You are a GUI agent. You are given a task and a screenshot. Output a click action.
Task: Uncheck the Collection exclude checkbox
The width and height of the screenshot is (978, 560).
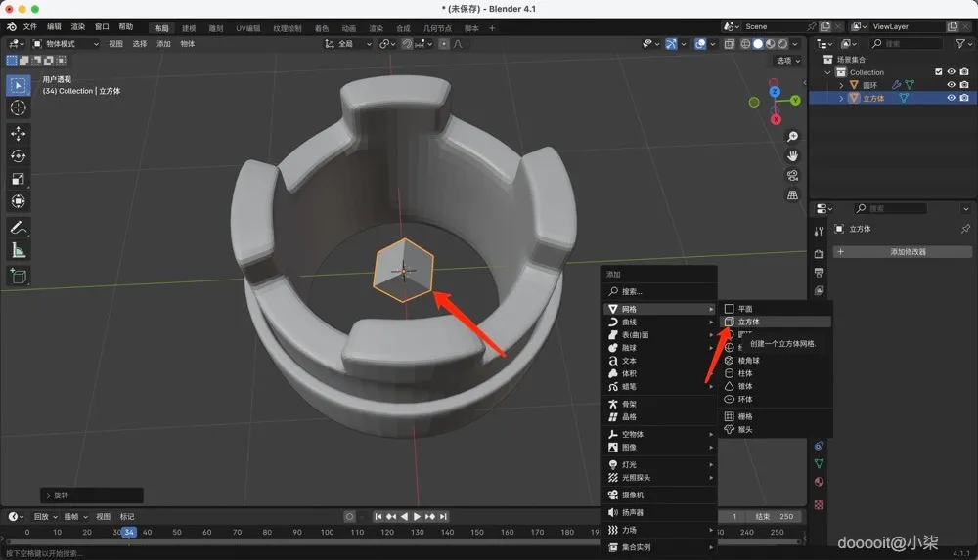939,72
